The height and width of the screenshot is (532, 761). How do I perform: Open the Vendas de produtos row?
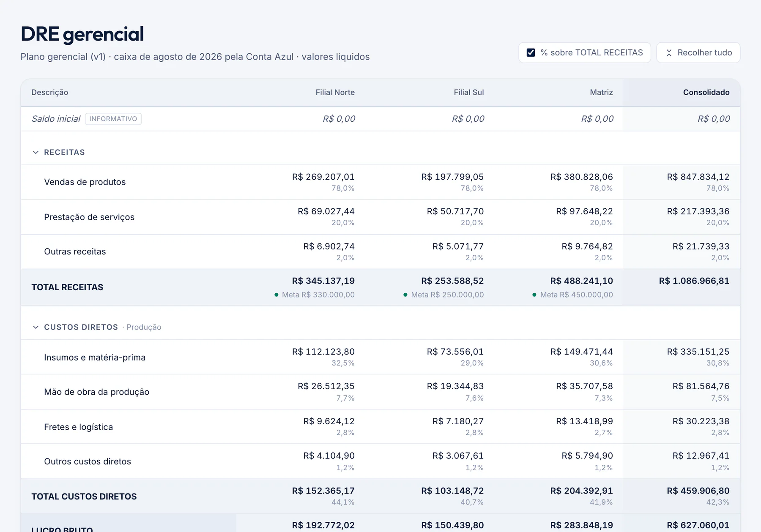380,182
